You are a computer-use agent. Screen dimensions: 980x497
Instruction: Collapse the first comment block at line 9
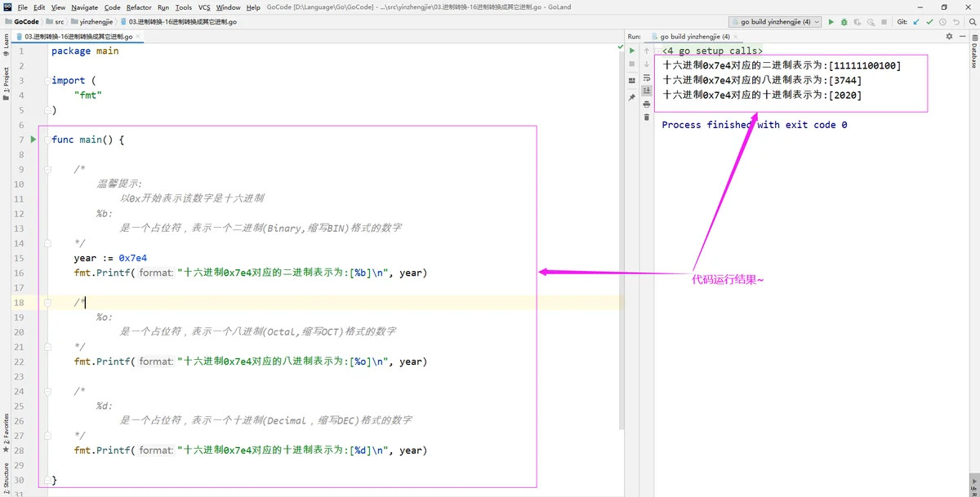(47, 169)
